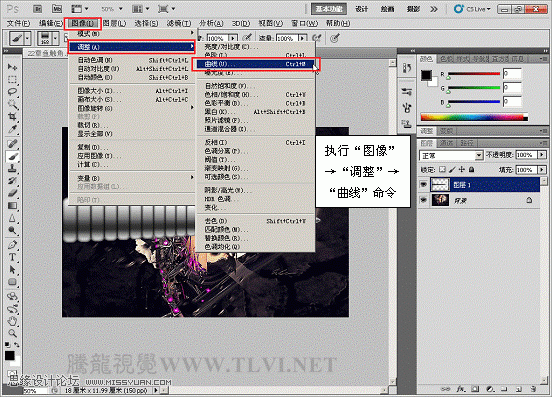Image resolution: width=552 pixels, height=397 pixels.
Task: Delete layer with the trash icon
Action: point(533,389)
